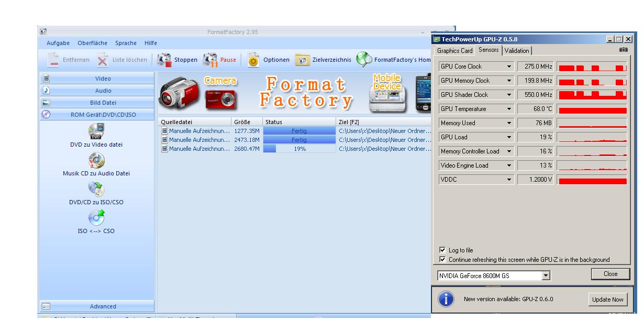Click the Entfernen toolbar icon
Image resolution: width=644 pixels, height=321 pixels.
coord(53,60)
